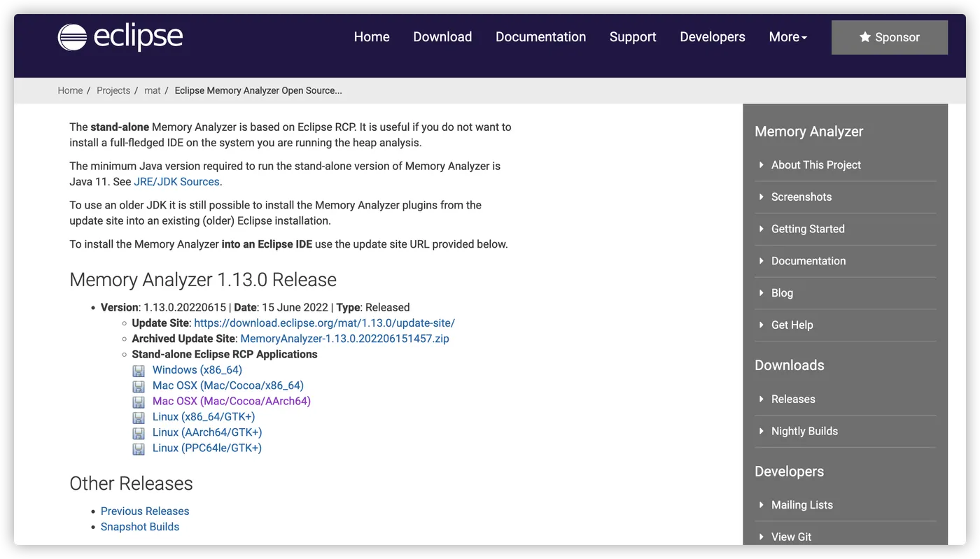Open the Previous Releases link
The image size is (980, 559).
pos(145,511)
